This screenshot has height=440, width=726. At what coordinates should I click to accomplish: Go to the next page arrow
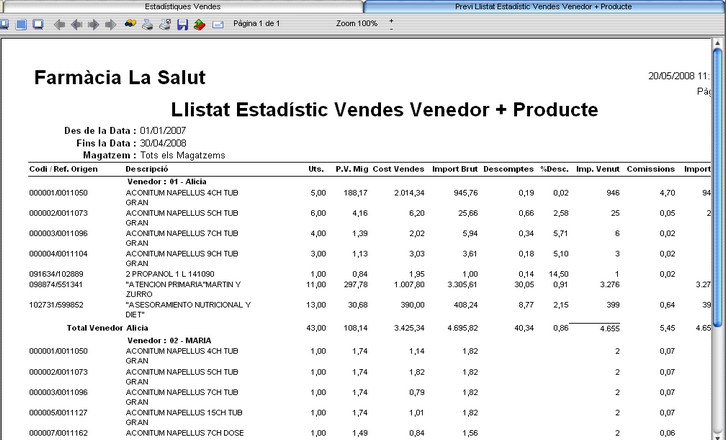coord(94,24)
